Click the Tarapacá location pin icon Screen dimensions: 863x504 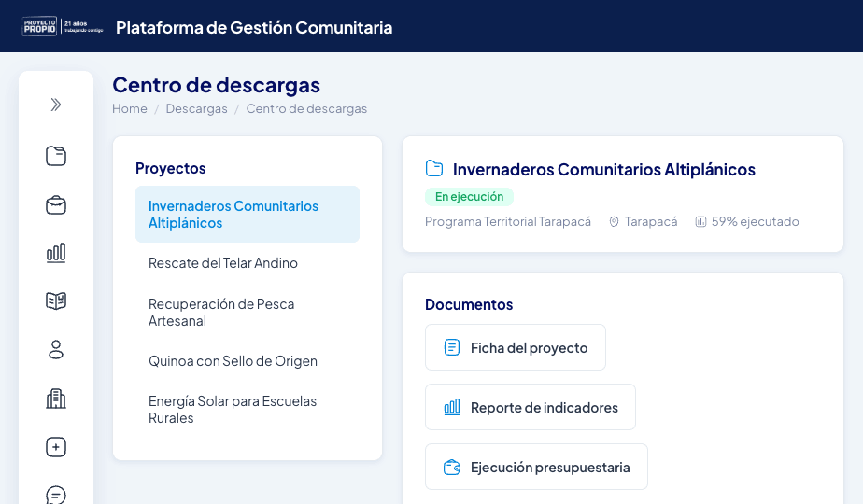pos(614,222)
